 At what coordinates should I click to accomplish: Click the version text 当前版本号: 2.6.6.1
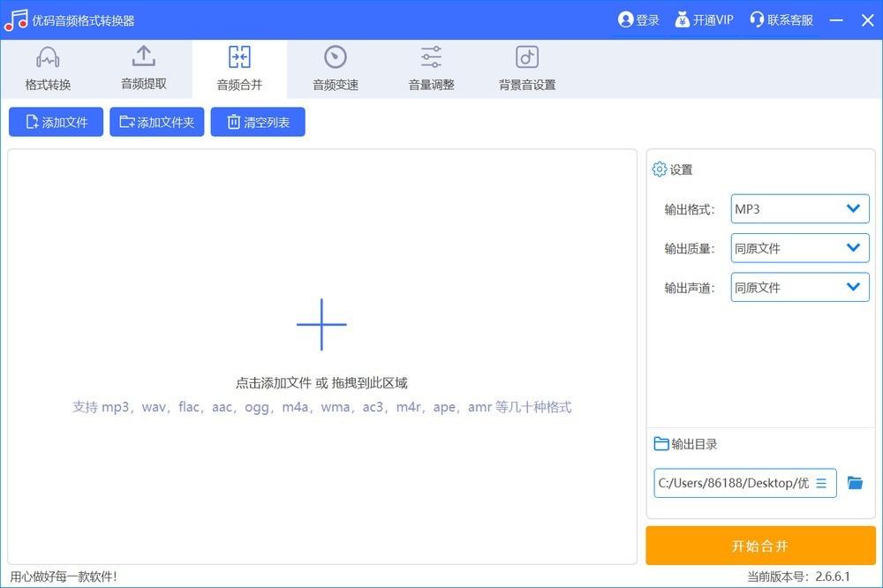click(x=798, y=577)
